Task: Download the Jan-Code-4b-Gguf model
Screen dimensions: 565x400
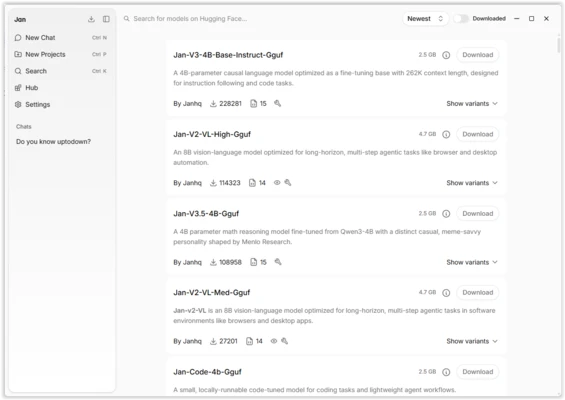Action: pyautogui.click(x=478, y=372)
